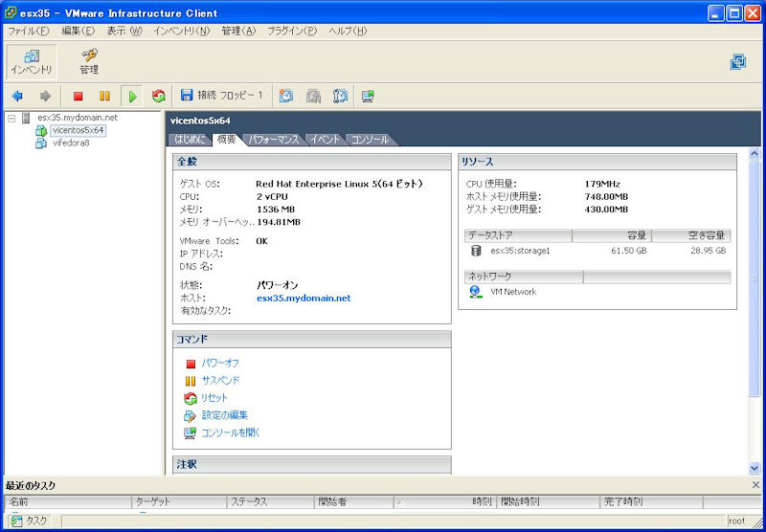Switch to the コンソール tab
The height and width of the screenshot is (532, 766).
(370, 140)
